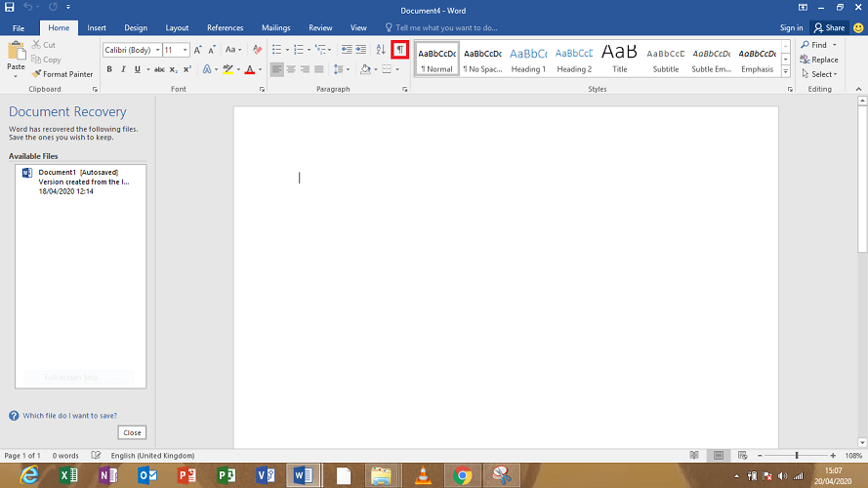The height and width of the screenshot is (488, 868).
Task: Apply red font color A
Action: tap(250, 69)
